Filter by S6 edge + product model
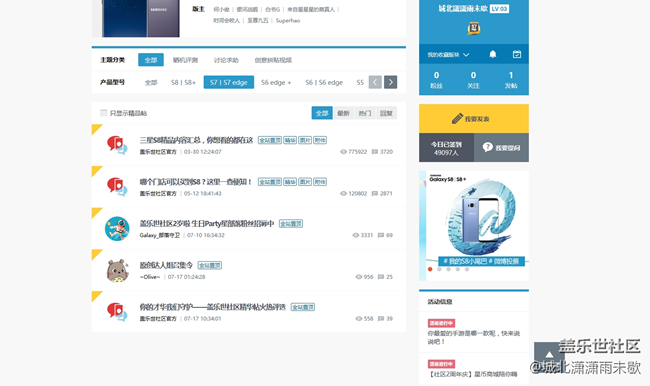Viewport: 650px width, 386px height. coord(276,83)
